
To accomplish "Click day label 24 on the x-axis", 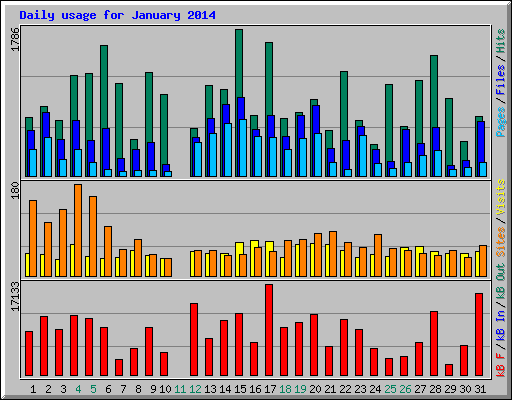I will [375, 389].
